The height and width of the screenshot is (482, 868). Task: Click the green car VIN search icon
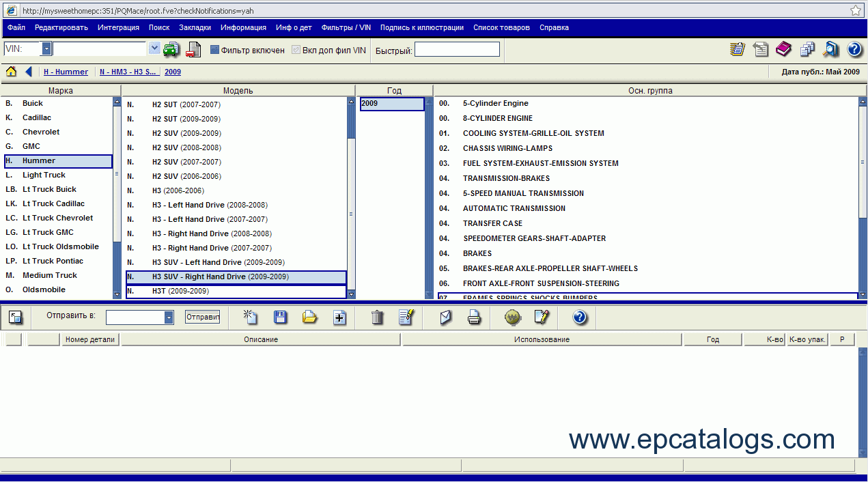click(171, 49)
